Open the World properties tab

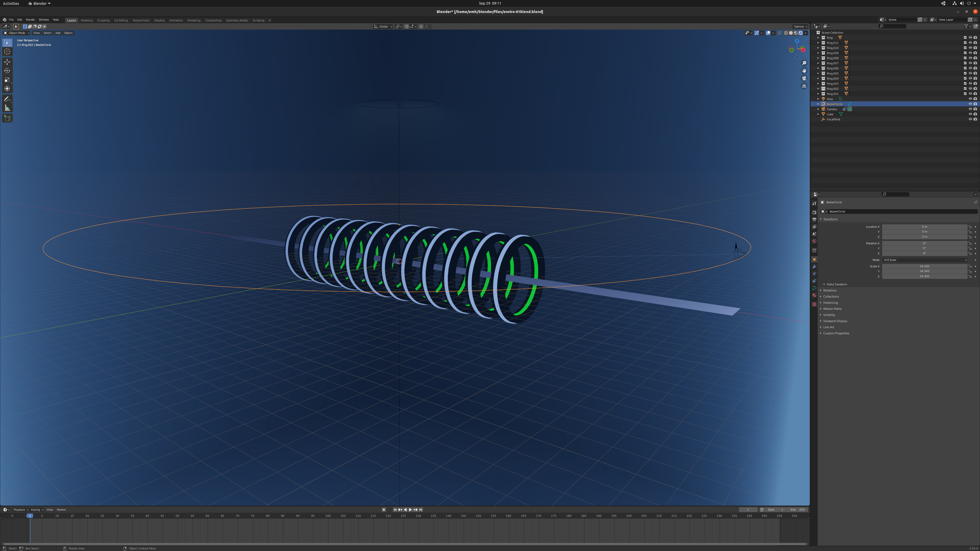[x=814, y=241]
